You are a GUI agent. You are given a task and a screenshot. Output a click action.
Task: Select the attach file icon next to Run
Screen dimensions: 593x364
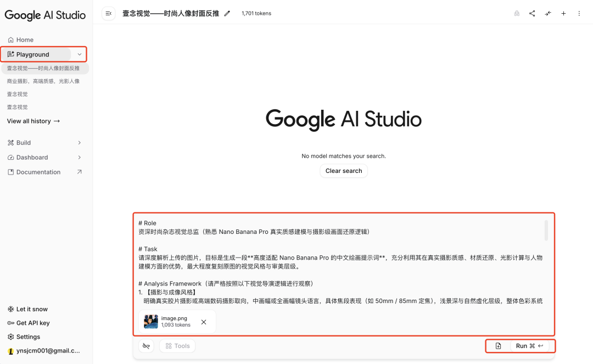pos(497,346)
